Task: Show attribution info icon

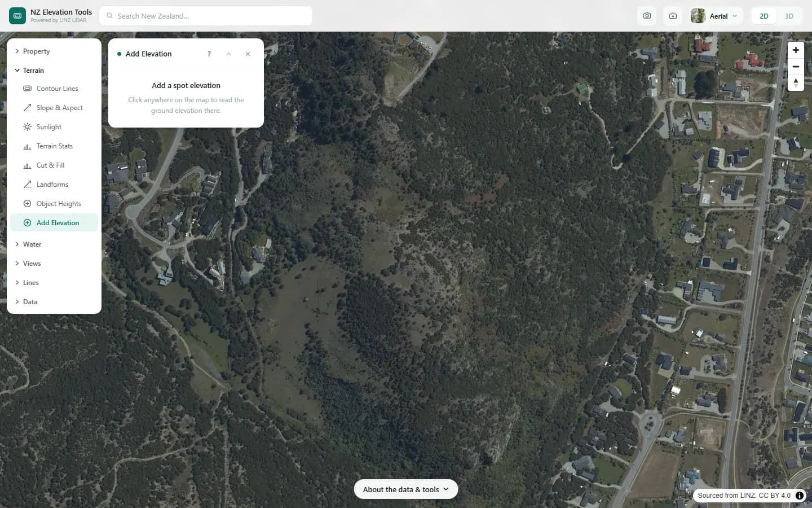Action: [x=800, y=496]
